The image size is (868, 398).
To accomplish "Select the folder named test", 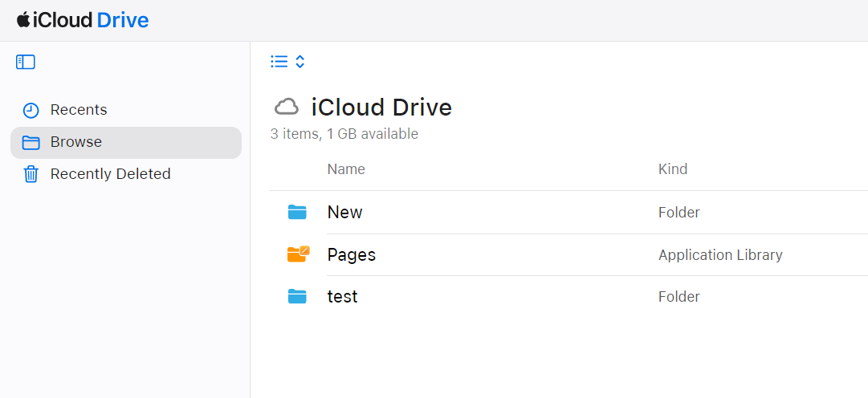I will point(342,297).
